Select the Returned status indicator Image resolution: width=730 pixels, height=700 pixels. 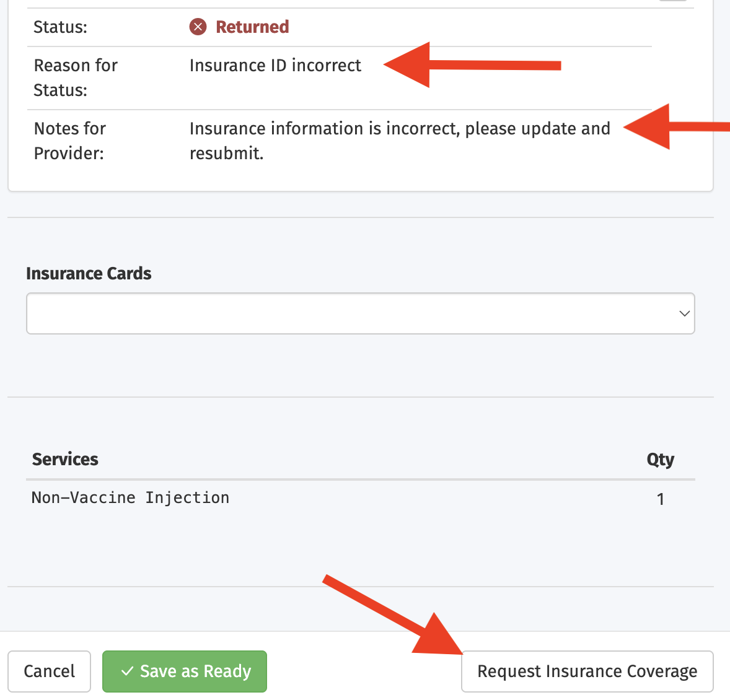pyautogui.click(x=251, y=27)
